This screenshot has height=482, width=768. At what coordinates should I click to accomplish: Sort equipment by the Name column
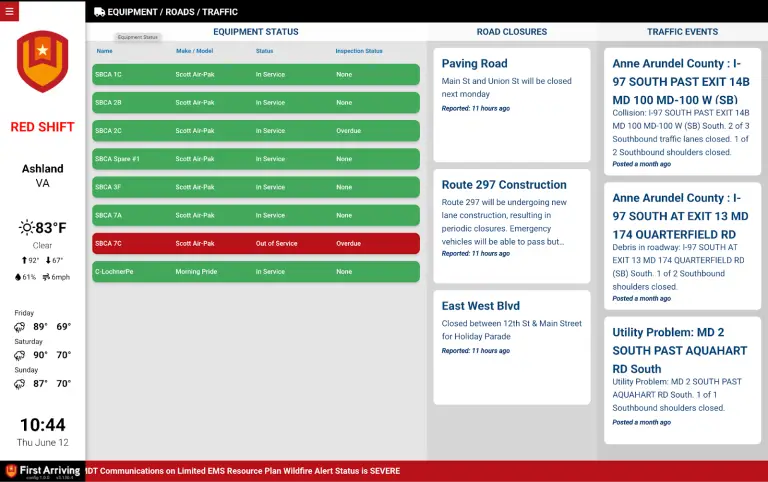point(105,51)
